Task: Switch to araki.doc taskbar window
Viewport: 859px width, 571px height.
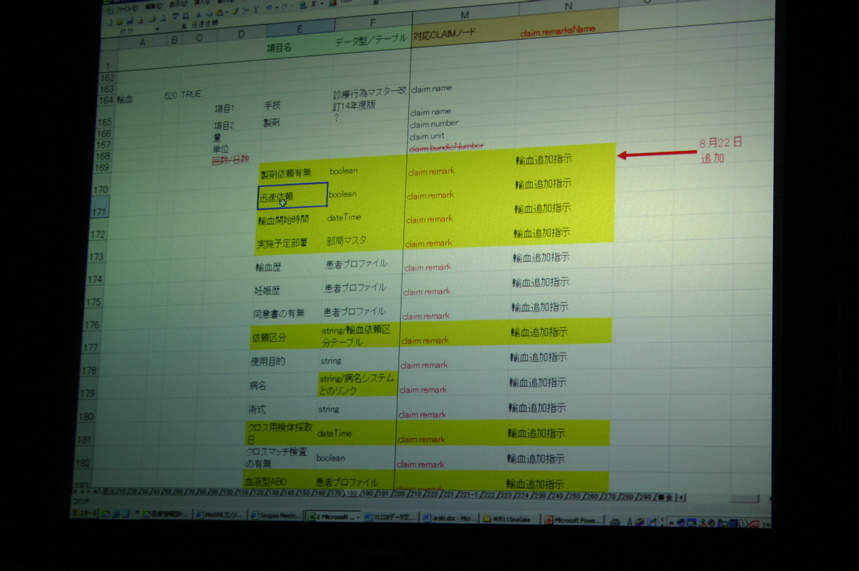Action: (449, 518)
